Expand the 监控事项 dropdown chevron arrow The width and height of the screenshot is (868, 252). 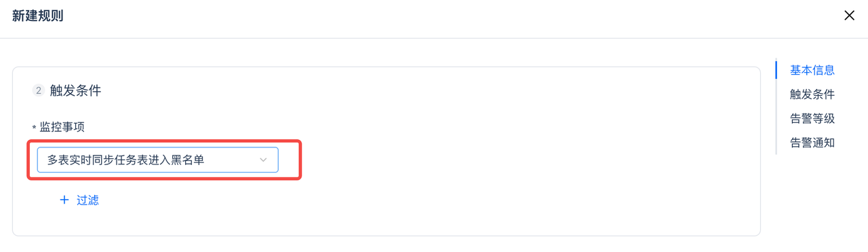tap(264, 160)
